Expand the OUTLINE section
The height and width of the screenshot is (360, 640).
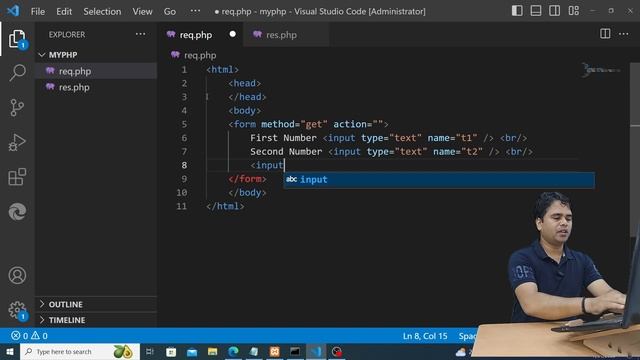click(x=65, y=304)
